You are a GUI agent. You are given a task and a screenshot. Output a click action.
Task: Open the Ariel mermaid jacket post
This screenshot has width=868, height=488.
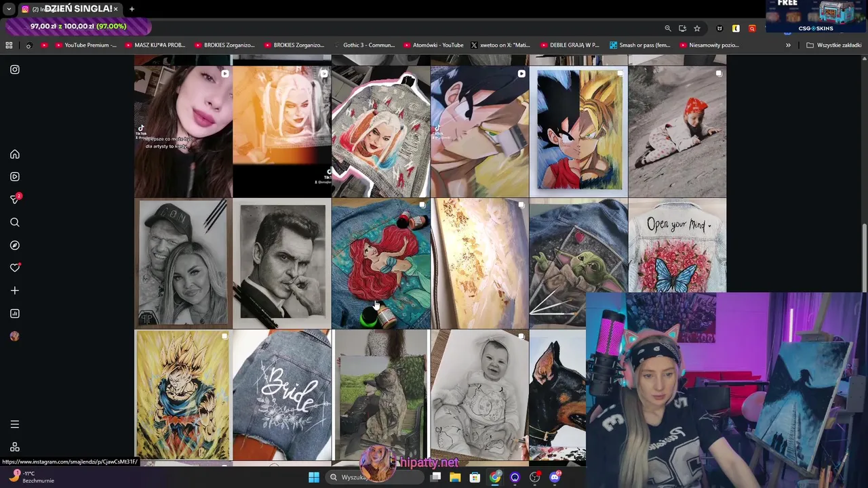(x=381, y=264)
